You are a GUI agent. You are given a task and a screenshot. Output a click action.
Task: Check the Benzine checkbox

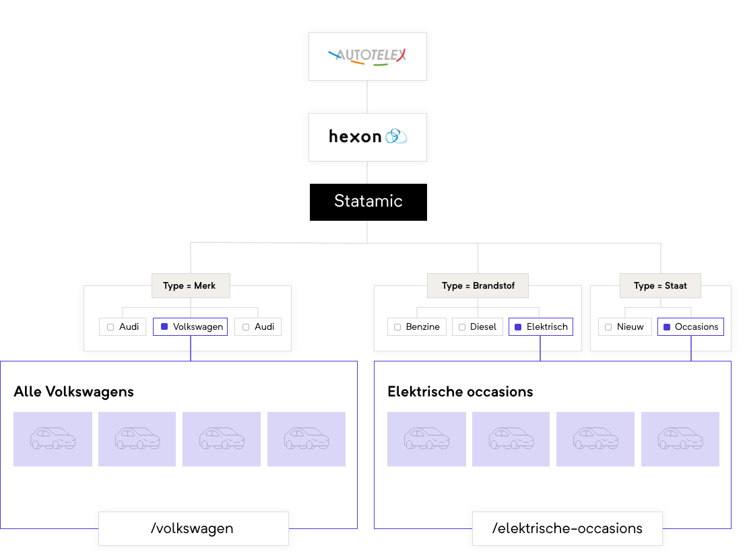tap(397, 327)
